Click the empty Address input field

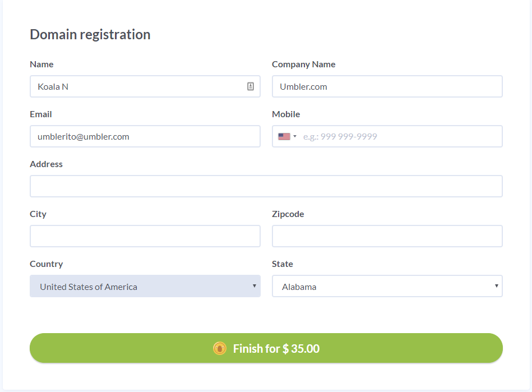tap(266, 186)
